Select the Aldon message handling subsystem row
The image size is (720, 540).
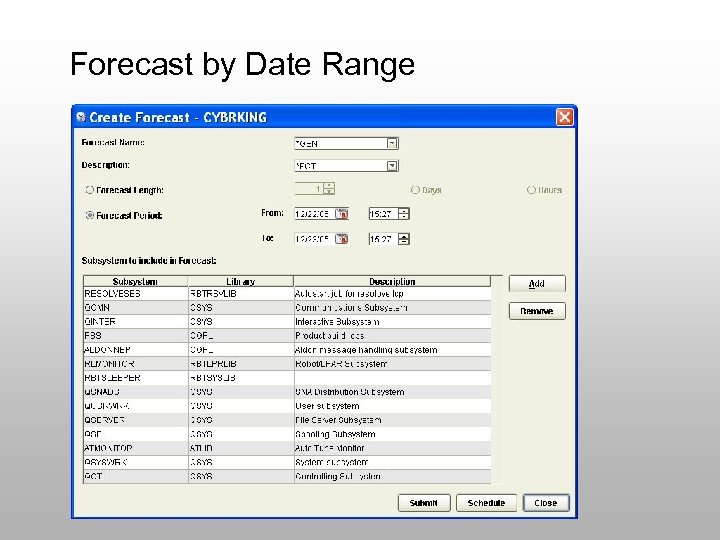[287, 350]
